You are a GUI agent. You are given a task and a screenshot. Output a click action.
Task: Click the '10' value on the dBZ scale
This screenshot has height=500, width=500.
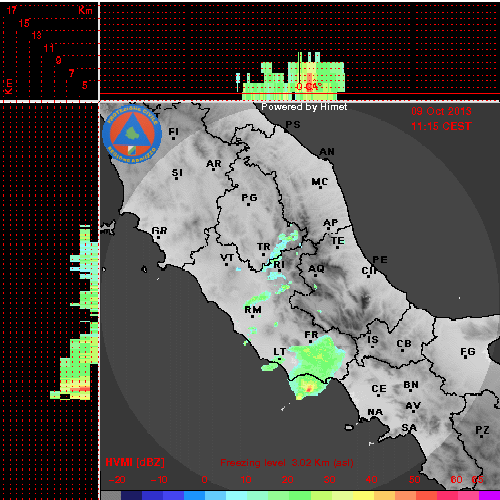[246, 480]
